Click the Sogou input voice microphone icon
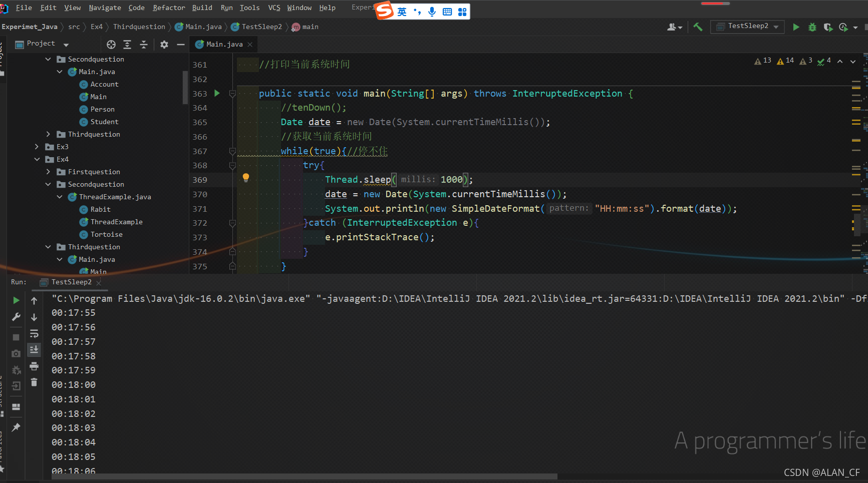This screenshot has height=483, width=868. click(x=432, y=12)
